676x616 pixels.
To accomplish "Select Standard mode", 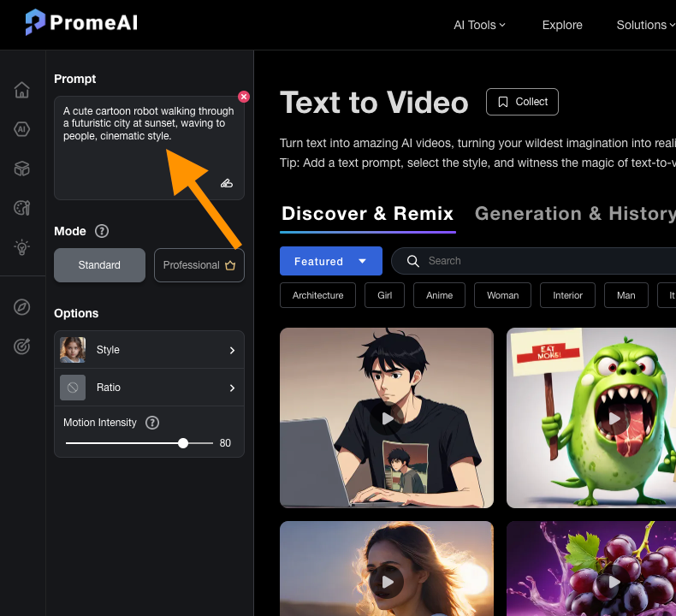I will 99,265.
